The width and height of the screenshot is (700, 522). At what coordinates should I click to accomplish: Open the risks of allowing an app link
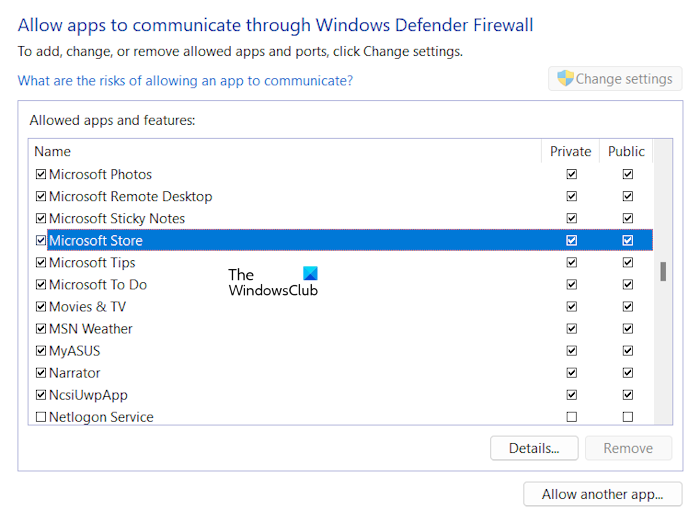[185, 80]
